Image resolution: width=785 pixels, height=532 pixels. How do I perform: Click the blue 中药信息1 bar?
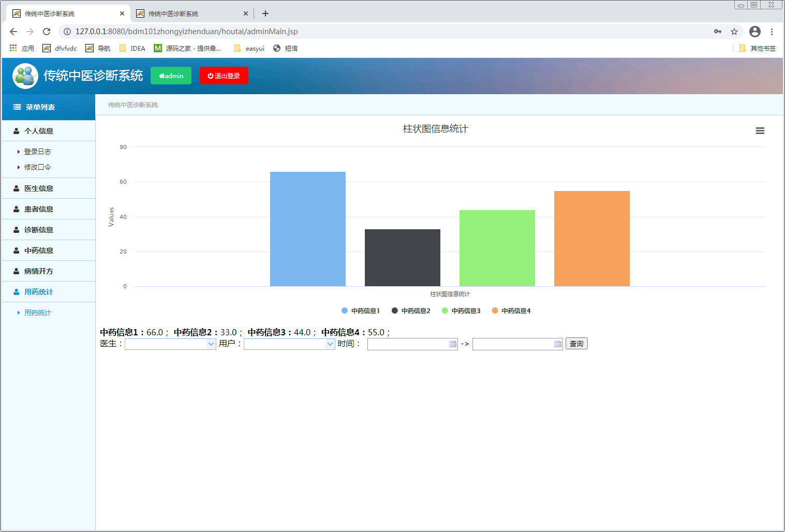point(308,229)
